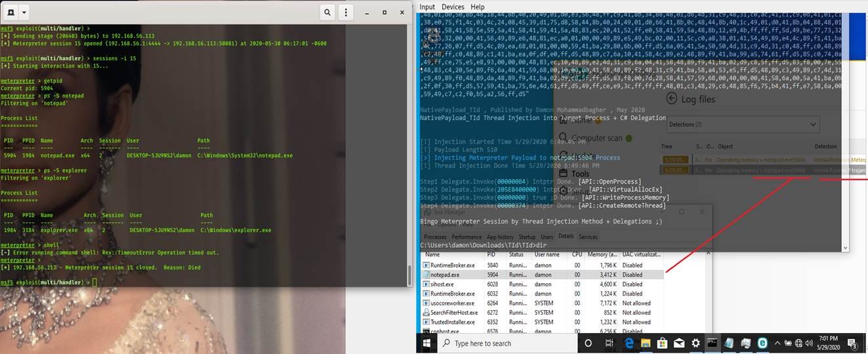Open the Input menu

427,7
